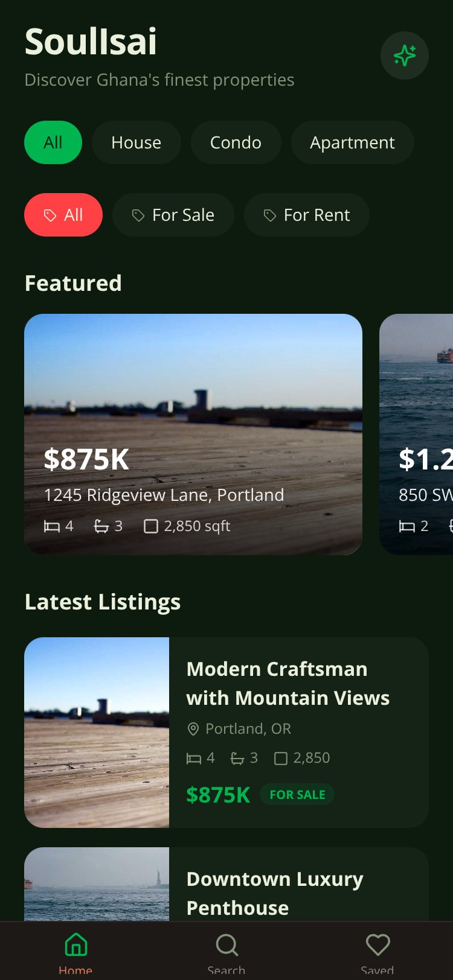Screen dimensions: 453x980
Task: Choose the For Rent listing filter
Action: (x=307, y=215)
